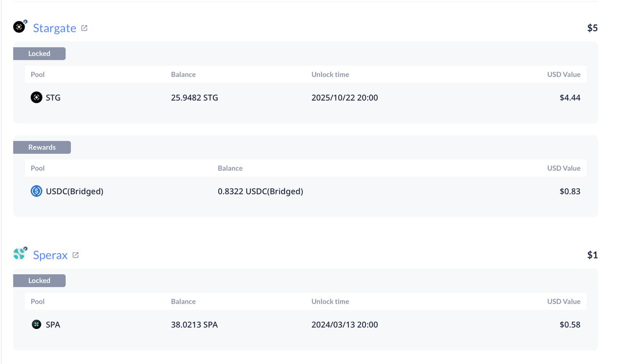
Task: Click the USDC(Bridged) token icon
Action: tap(37, 191)
